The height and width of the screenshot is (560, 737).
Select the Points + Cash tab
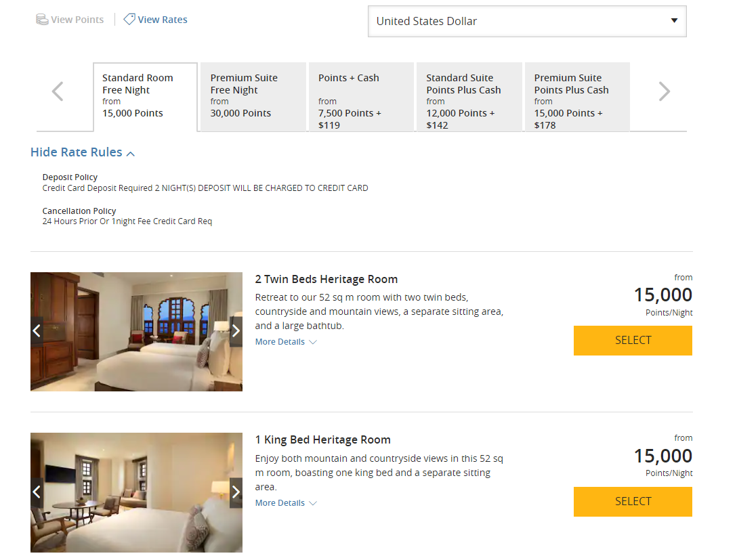361,96
